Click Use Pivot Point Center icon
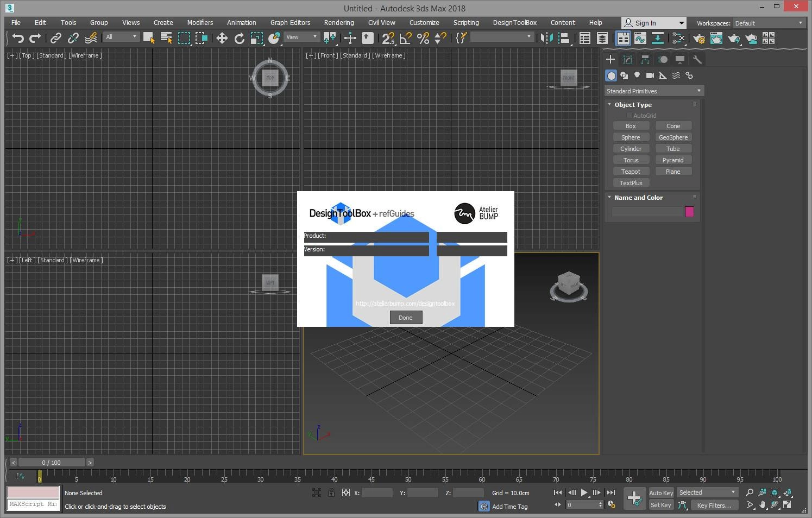This screenshot has width=812, height=518. click(329, 38)
